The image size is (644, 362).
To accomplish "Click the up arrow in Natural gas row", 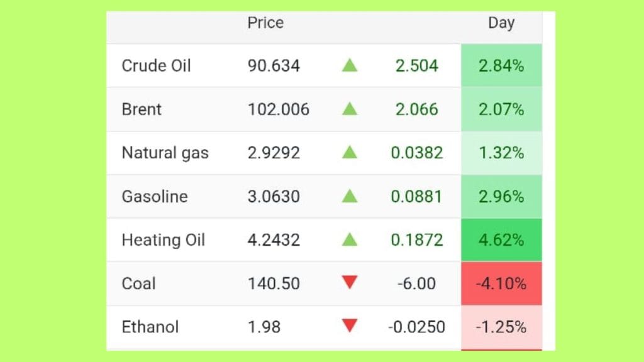I will (350, 153).
